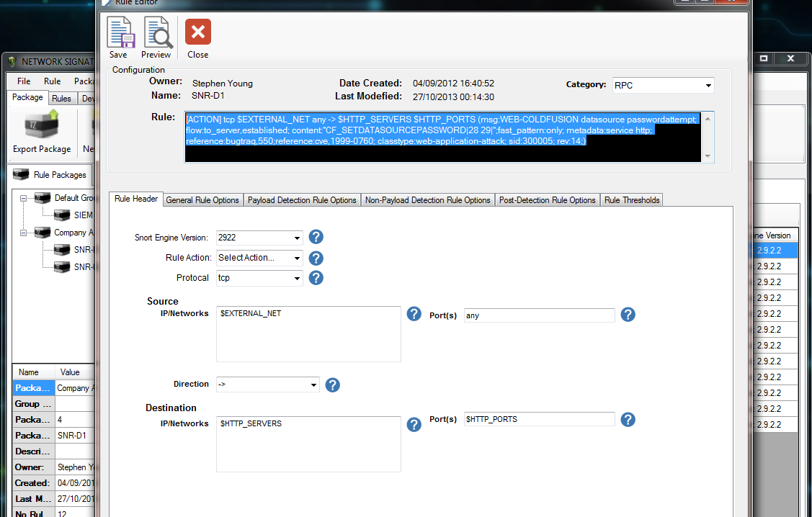Switch to the Rule Thresholds tab
This screenshot has height=517, width=812.
[x=632, y=200]
